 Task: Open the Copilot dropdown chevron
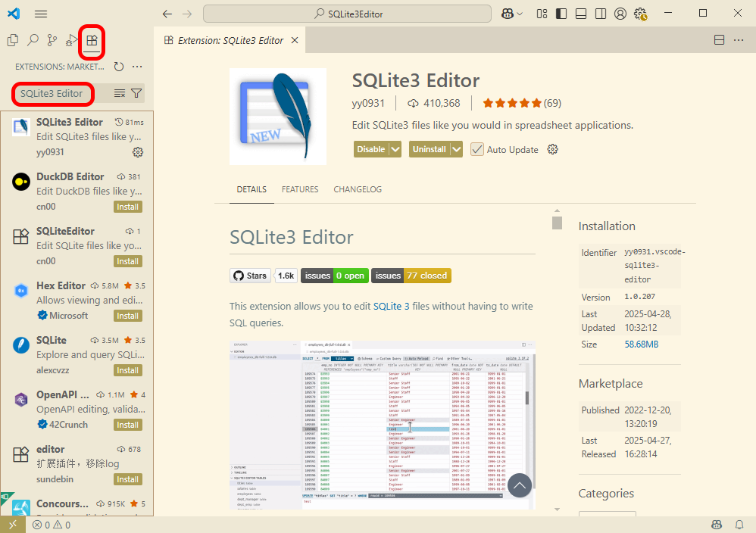click(x=520, y=14)
